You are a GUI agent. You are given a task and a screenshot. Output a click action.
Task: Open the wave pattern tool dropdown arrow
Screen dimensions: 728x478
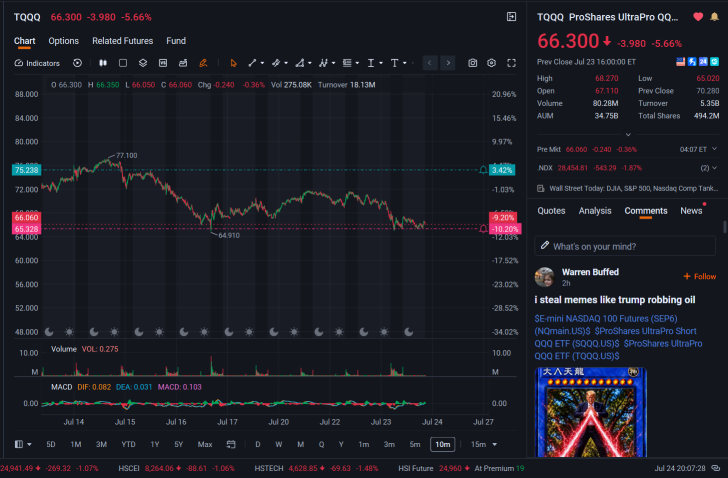pos(333,63)
